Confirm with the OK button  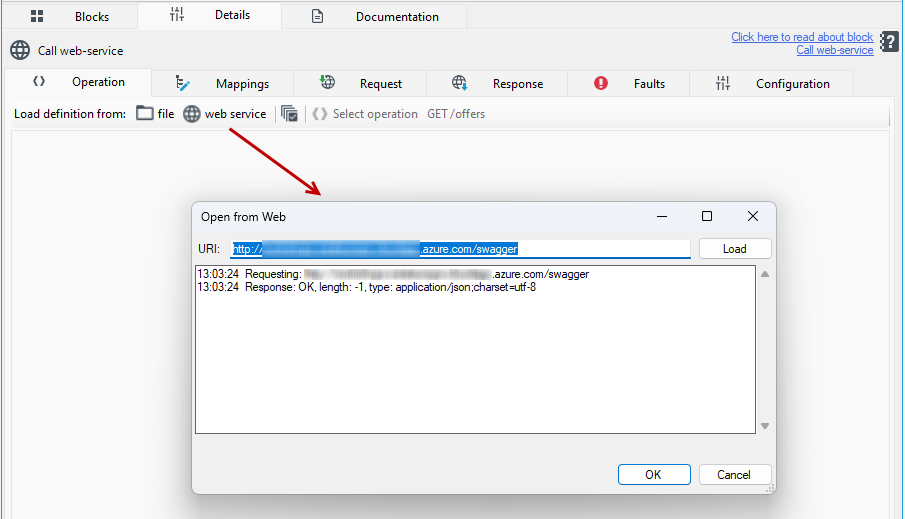654,475
